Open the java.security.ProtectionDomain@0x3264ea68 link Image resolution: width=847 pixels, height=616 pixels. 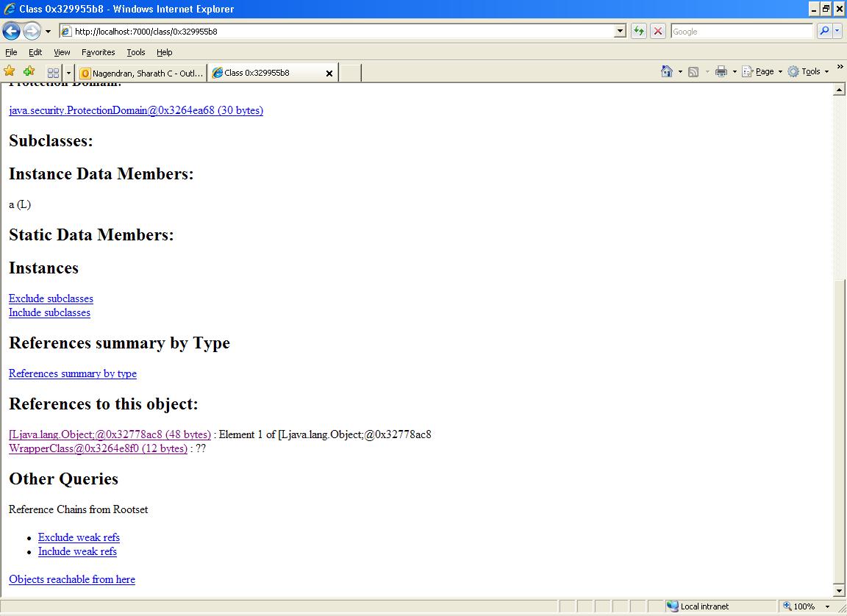[x=136, y=110]
